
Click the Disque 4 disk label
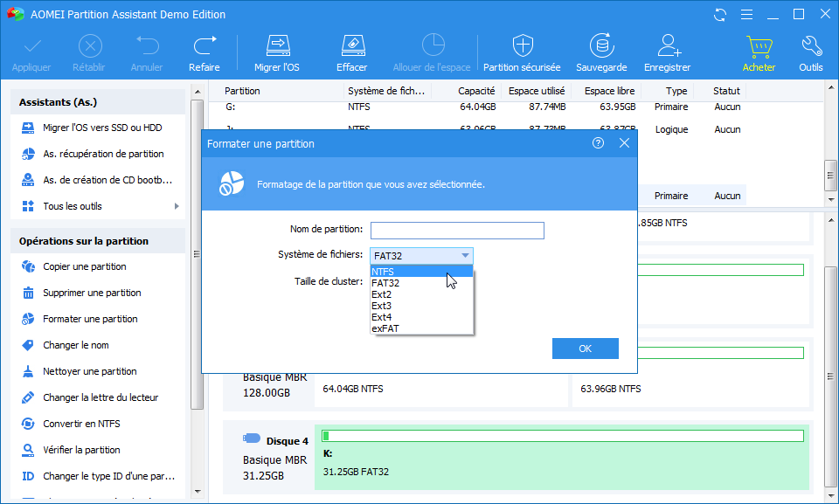pos(288,441)
